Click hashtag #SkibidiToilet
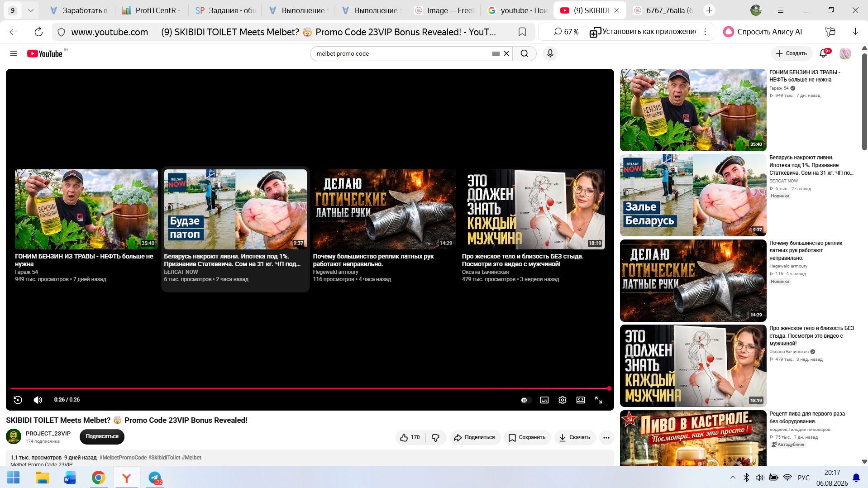The image size is (868, 488). point(164,458)
